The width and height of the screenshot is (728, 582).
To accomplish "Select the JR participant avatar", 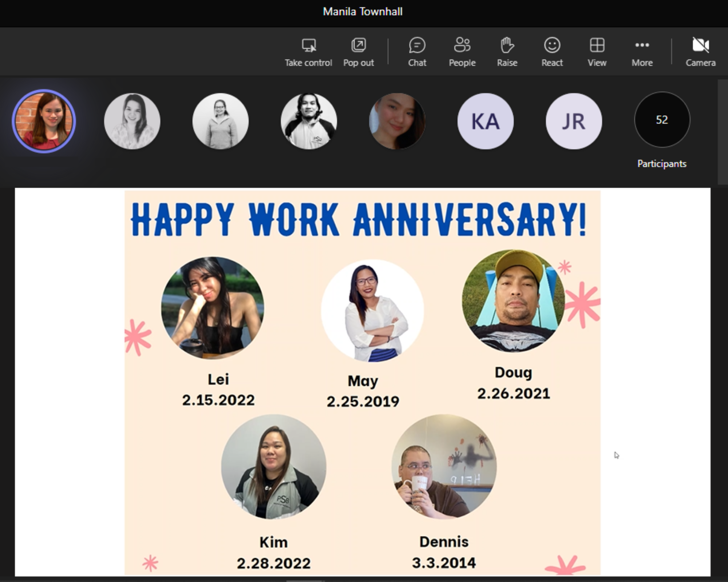I will pyautogui.click(x=574, y=121).
